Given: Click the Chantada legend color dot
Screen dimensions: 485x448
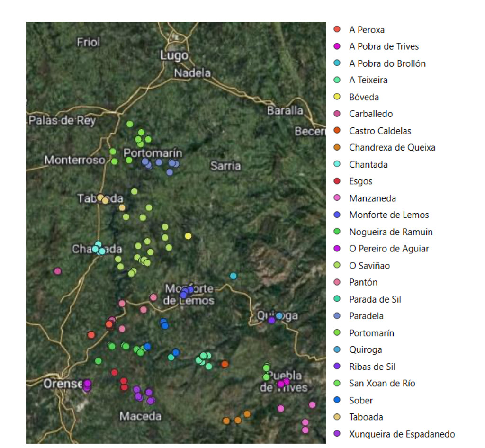Looking at the screenshot, I should (x=337, y=165).
